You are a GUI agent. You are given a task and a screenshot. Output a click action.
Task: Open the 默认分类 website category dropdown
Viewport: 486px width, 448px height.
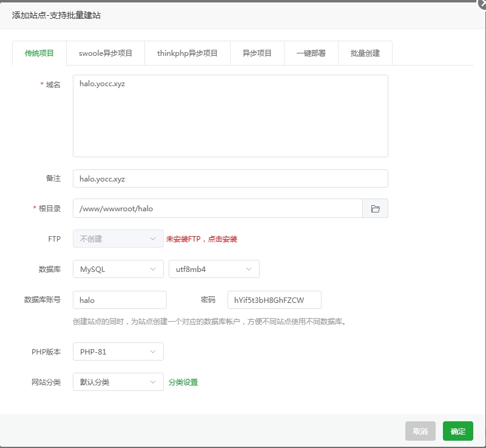[118, 382]
